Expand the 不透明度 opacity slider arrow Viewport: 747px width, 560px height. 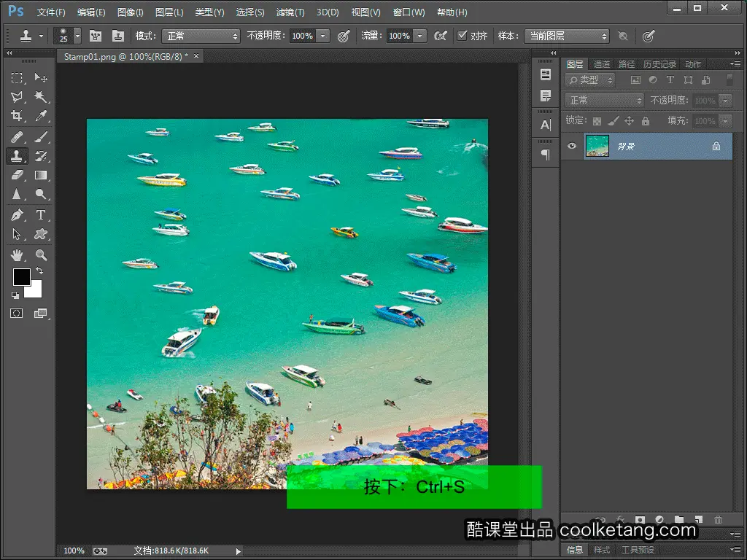322,36
